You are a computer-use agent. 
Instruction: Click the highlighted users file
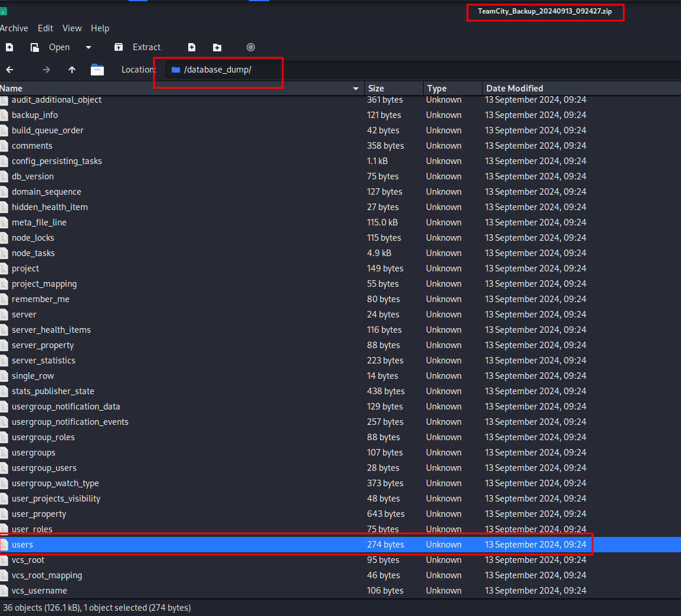tap(340, 545)
